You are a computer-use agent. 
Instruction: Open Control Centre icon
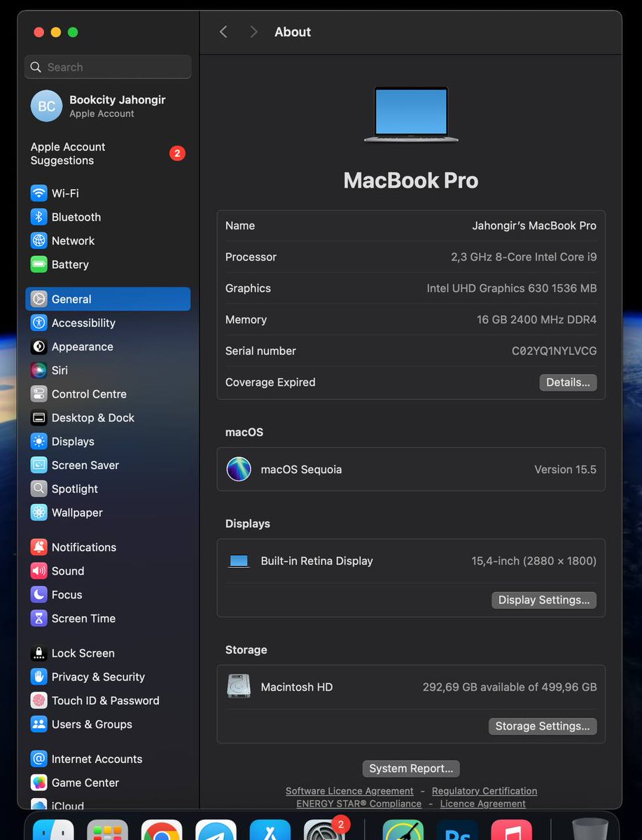pyautogui.click(x=39, y=394)
